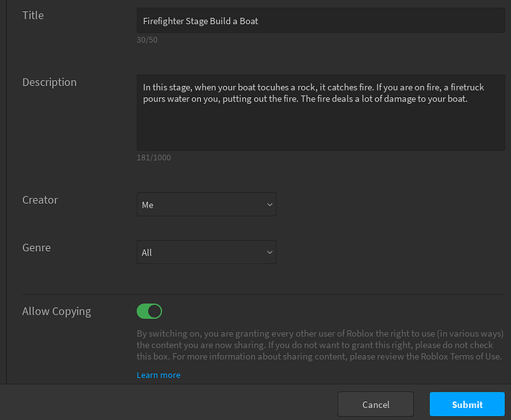Disable the Allow Copying toggle

coord(149,311)
